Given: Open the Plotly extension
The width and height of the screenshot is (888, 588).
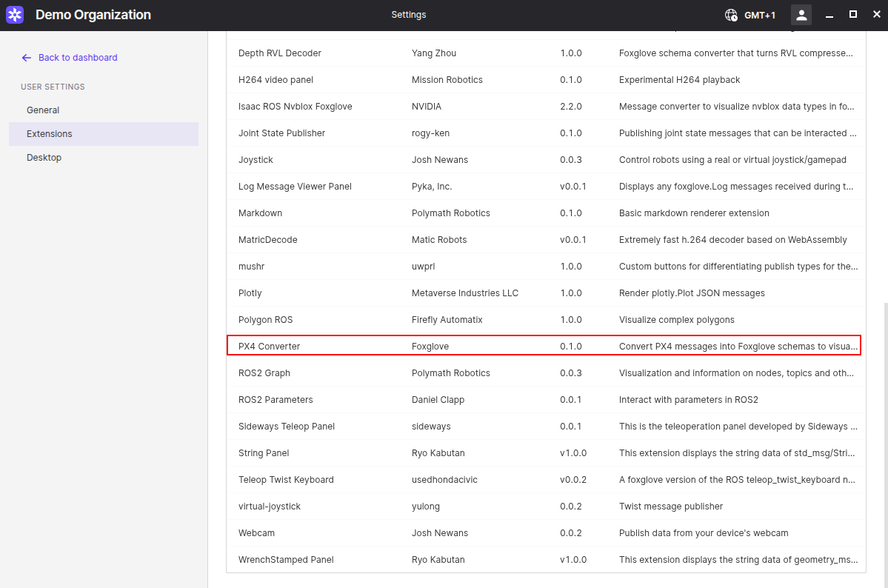Looking at the screenshot, I should (x=546, y=293).
